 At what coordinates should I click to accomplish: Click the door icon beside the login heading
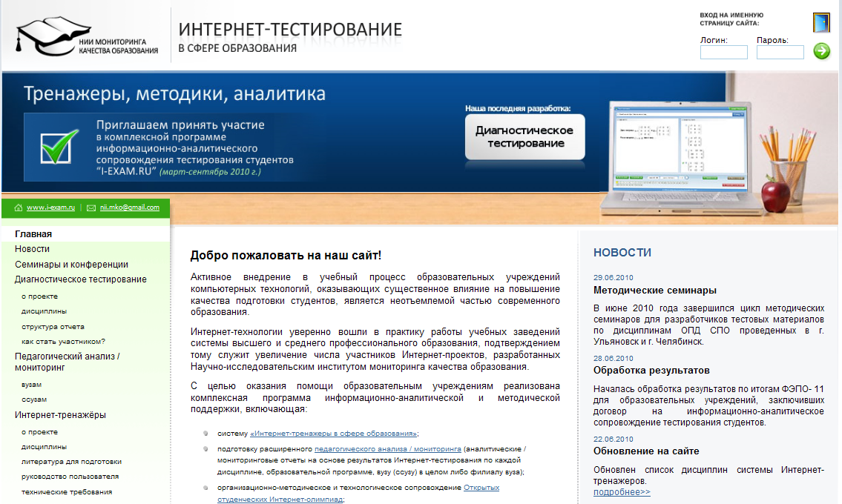[820, 23]
